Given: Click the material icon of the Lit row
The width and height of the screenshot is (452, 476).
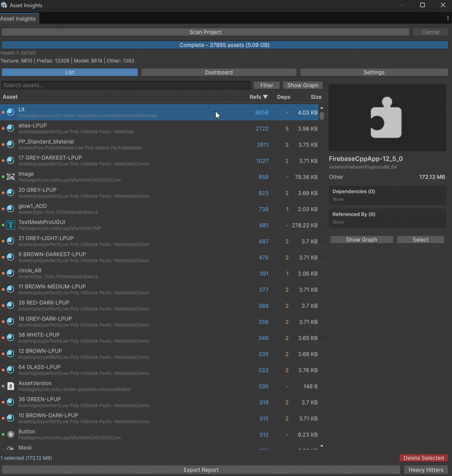Looking at the screenshot, I should [x=11, y=112].
